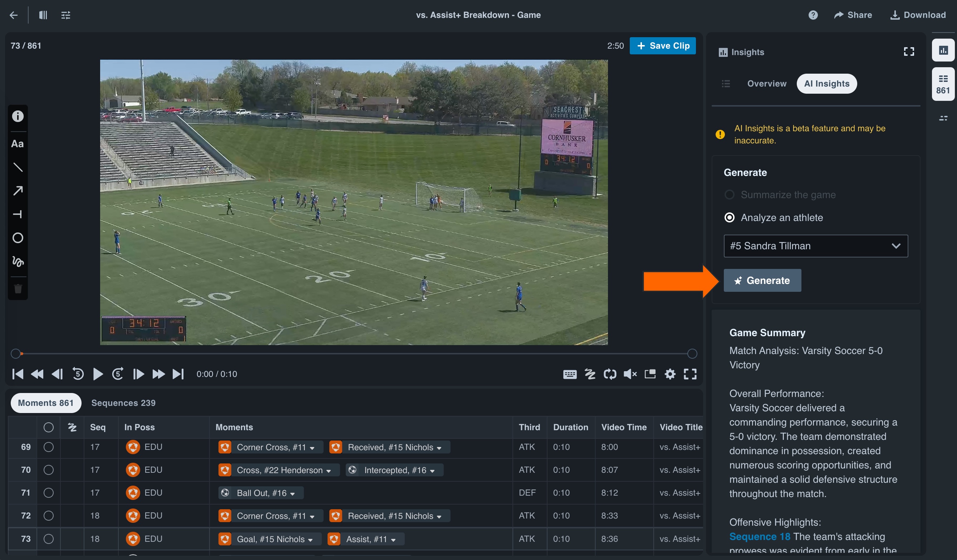Open the Sequence 18 link
The width and height of the screenshot is (957, 560).
(x=760, y=536)
